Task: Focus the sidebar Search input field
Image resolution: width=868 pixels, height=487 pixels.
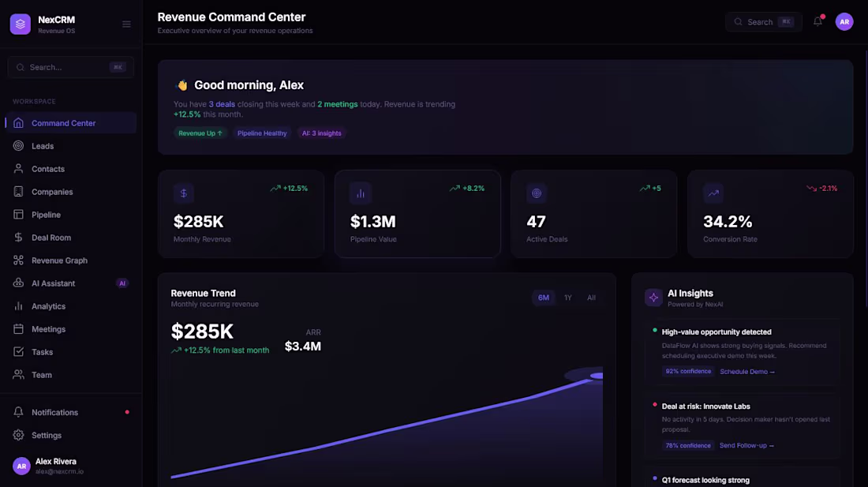Action: point(71,67)
